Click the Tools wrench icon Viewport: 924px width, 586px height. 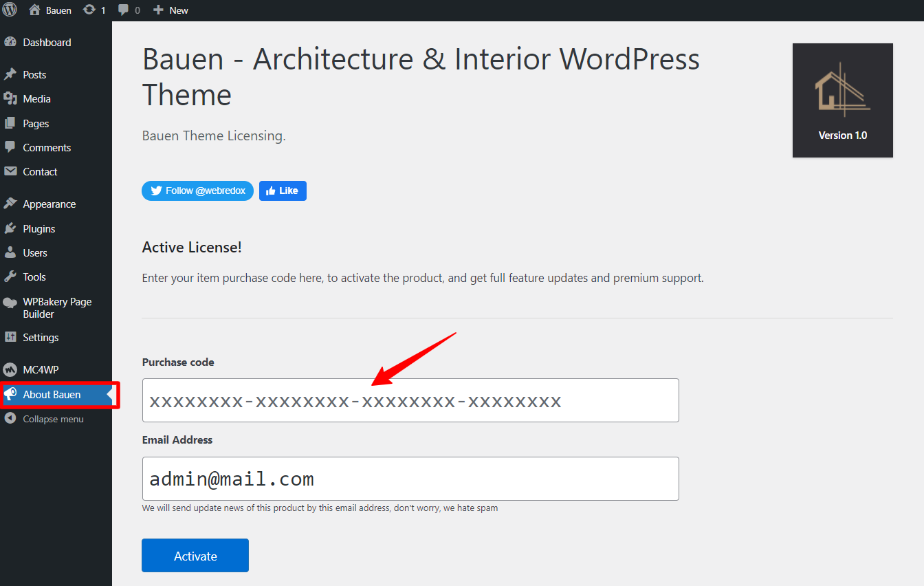click(10, 276)
